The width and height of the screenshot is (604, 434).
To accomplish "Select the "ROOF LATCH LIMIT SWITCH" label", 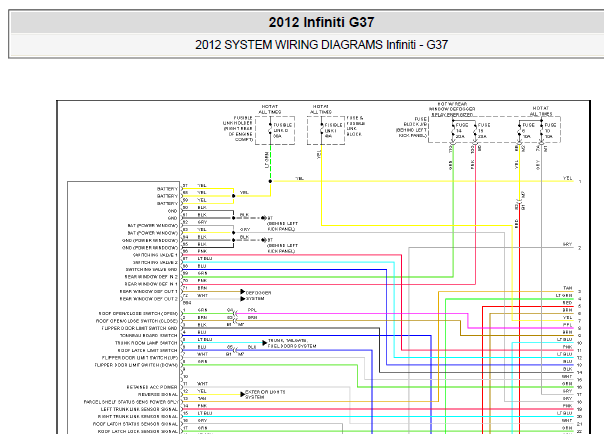I will coord(148,350).
